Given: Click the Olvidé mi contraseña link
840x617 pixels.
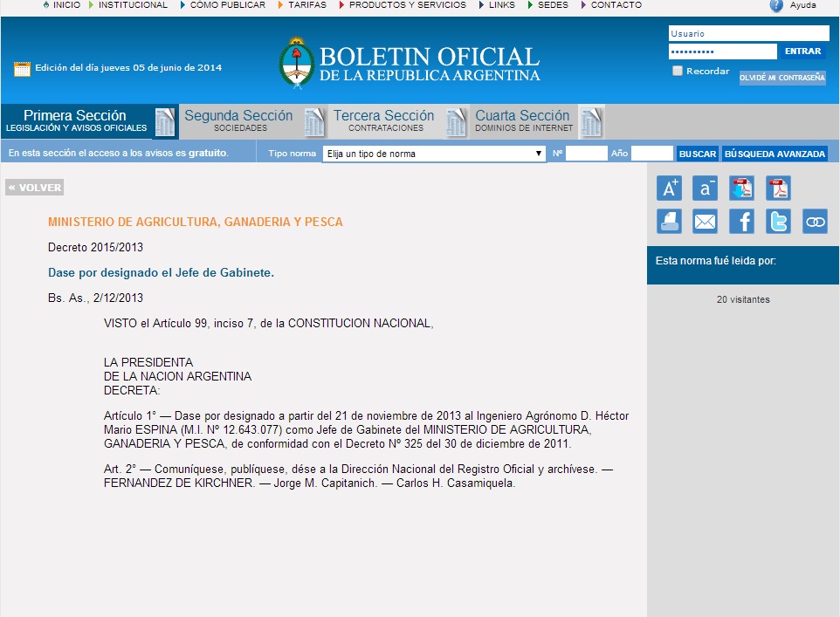Looking at the screenshot, I should click(781, 78).
